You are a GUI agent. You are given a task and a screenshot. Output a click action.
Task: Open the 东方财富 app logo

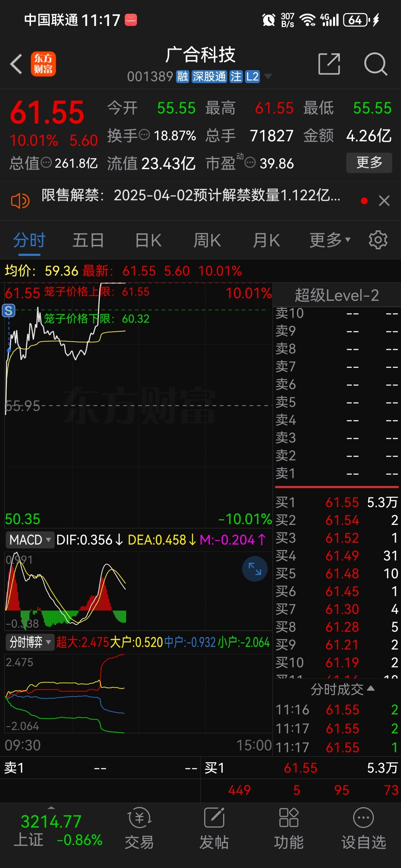point(43,64)
